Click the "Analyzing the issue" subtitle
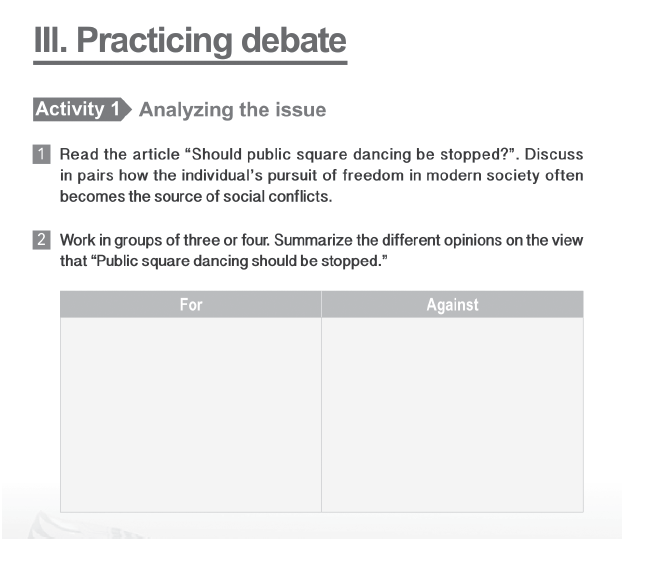 point(232,110)
